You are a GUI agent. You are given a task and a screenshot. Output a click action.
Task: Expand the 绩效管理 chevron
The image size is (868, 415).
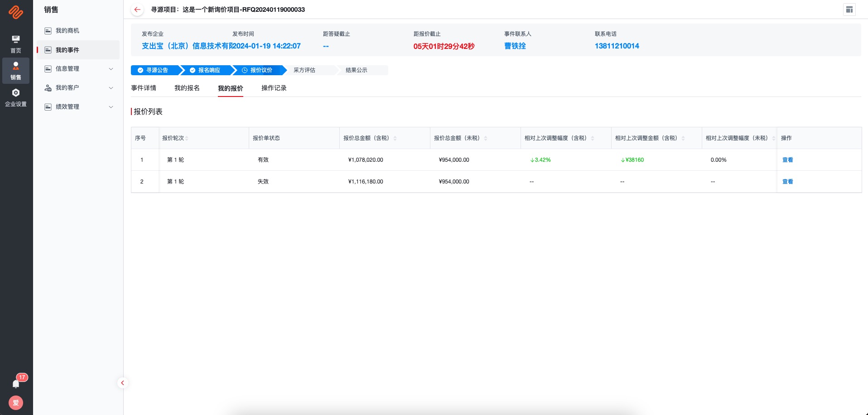pyautogui.click(x=111, y=107)
